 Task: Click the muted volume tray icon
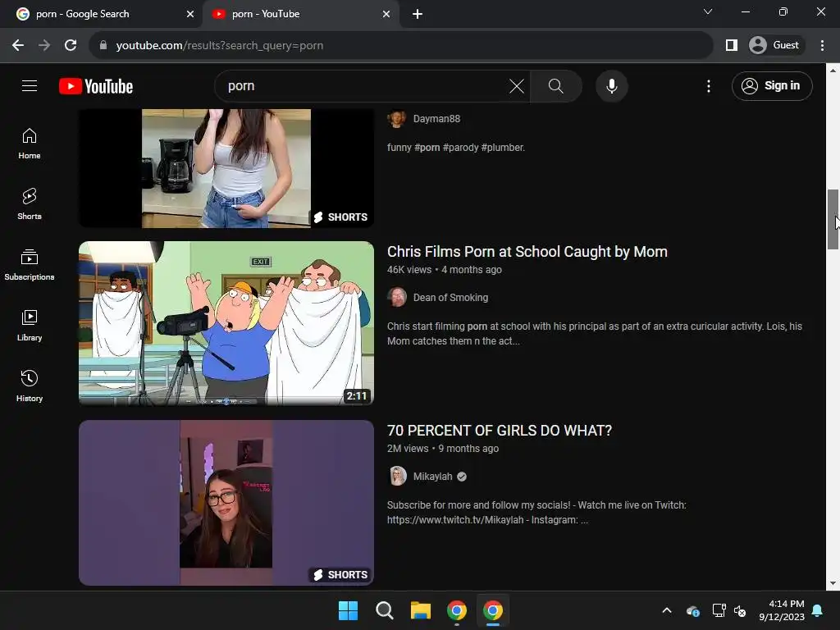(x=740, y=610)
